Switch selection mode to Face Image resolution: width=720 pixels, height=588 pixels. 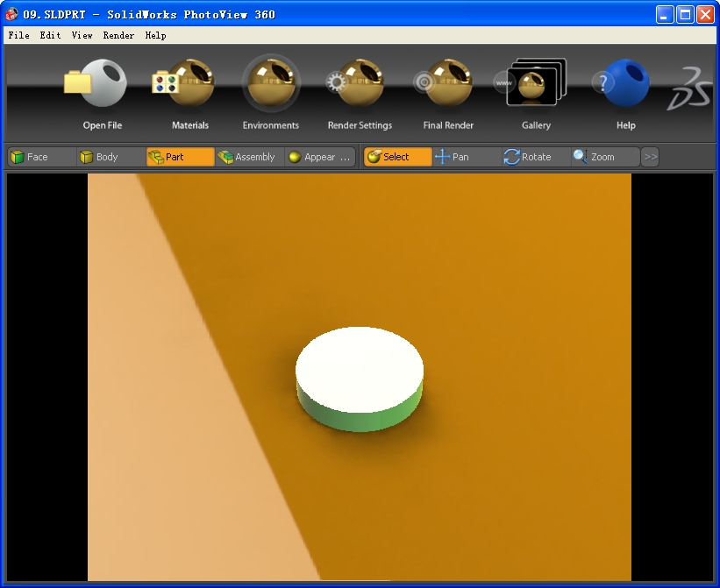point(42,157)
